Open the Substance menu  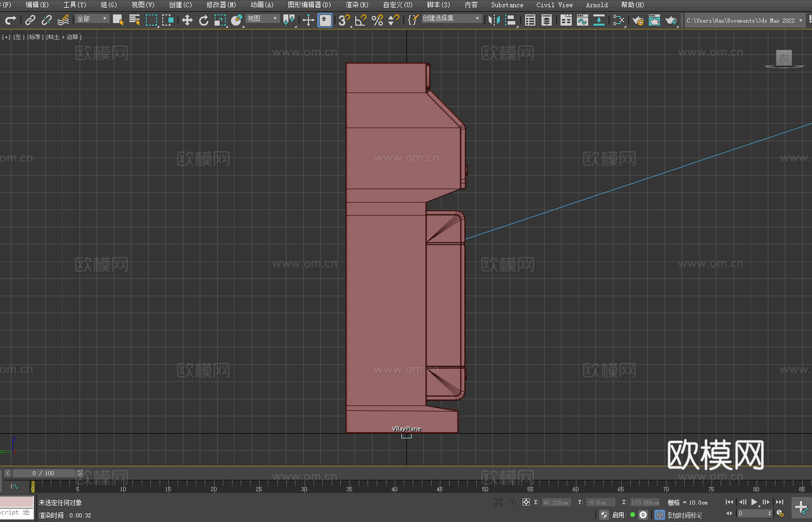(x=507, y=5)
